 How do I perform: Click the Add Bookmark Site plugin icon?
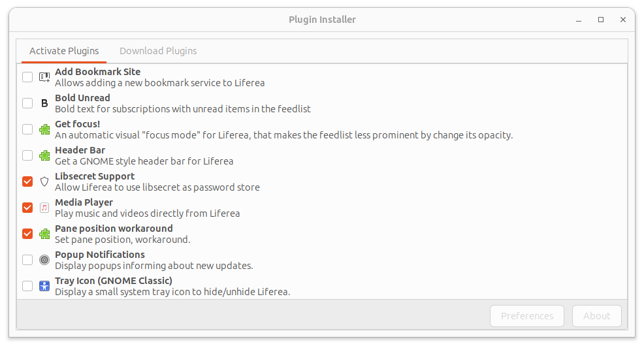click(44, 77)
